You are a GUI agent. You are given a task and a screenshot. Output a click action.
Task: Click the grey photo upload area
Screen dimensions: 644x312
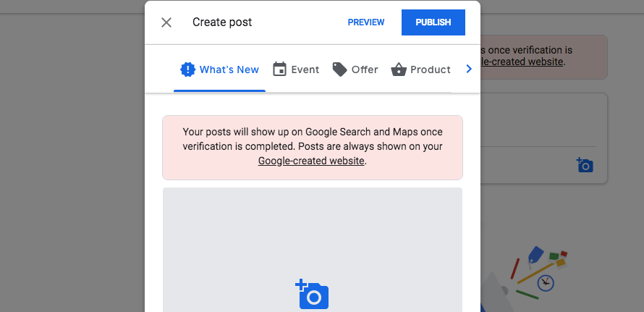[313, 250]
